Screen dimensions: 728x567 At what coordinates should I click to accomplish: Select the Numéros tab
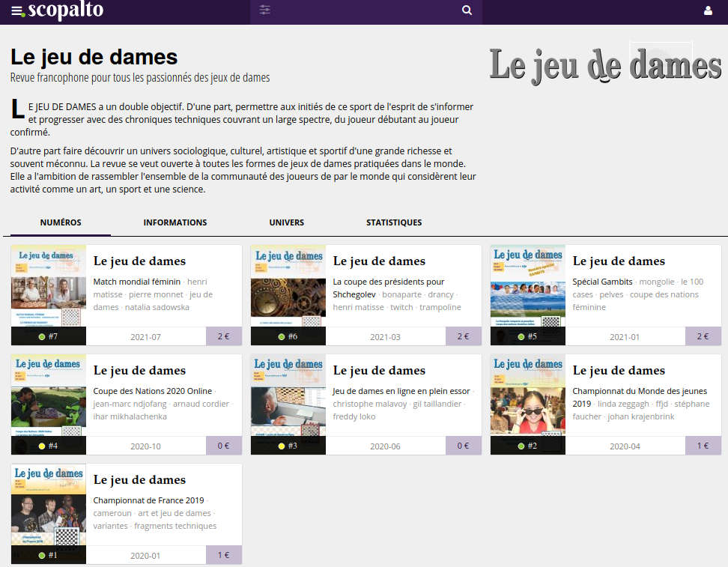(61, 222)
